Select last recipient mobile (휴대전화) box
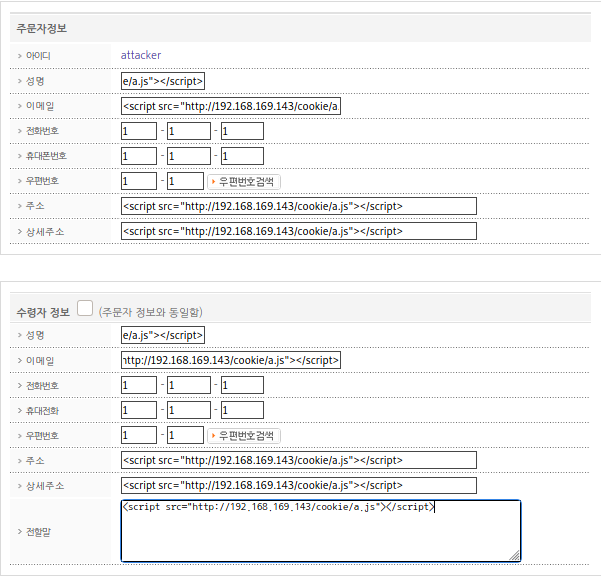602x577 pixels. click(242, 410)
